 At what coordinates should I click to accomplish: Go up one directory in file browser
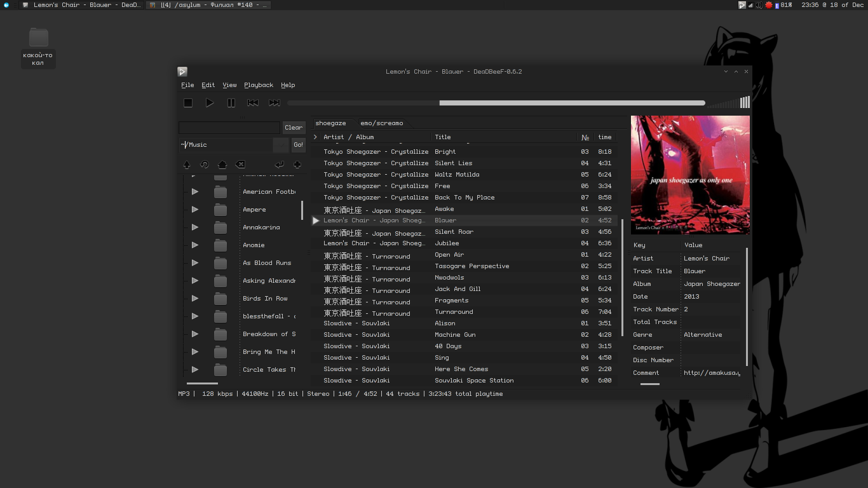click(x=187, y=165)
